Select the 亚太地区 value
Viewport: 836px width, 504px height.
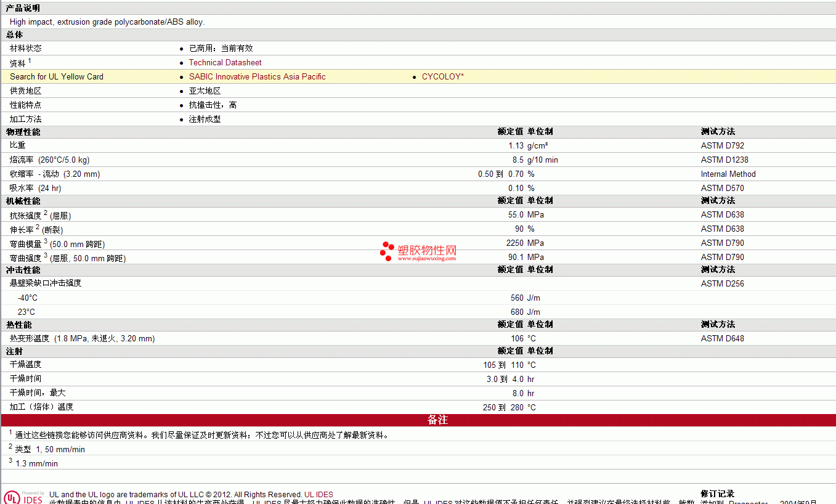pyautogui.click(x=205, y=91)
